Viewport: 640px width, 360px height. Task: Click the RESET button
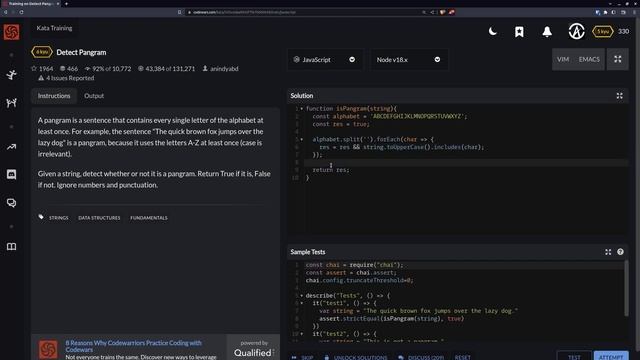pos(462,357)
